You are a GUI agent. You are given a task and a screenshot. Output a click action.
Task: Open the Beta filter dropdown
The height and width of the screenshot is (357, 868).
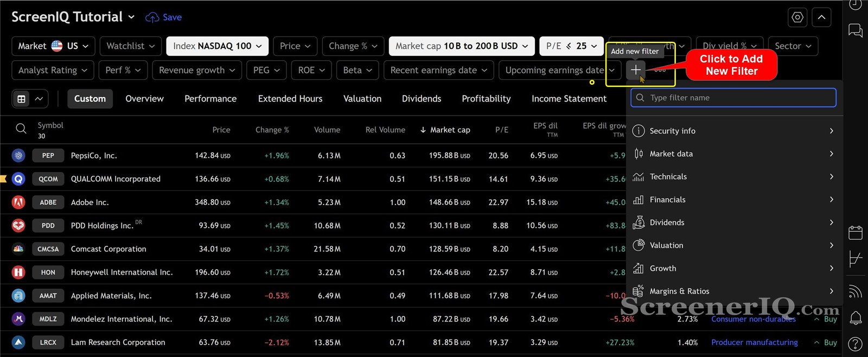pos(358,71)
